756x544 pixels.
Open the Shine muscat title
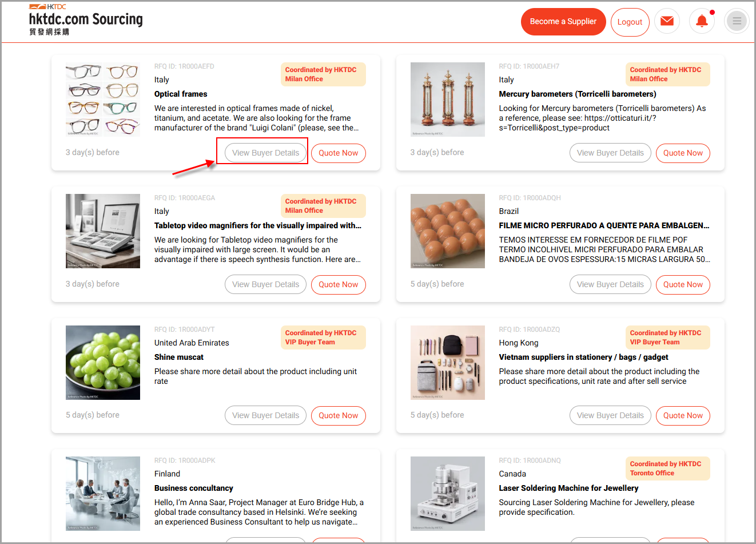(179, 357)
